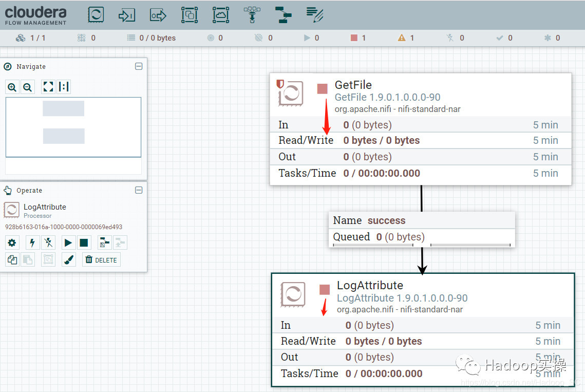
Task: Zoom in using the Navigate panel
Action: 12,87
